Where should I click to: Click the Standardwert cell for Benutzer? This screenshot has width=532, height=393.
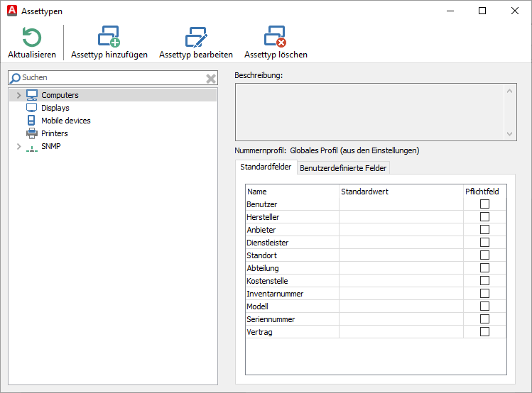click(401, 204)
